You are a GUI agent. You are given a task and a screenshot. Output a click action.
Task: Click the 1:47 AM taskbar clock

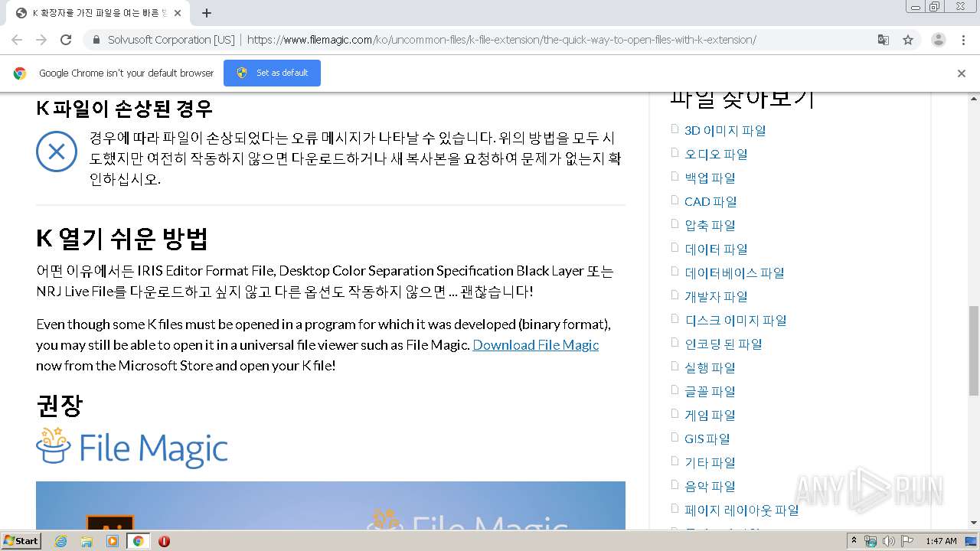pos(941,541)
